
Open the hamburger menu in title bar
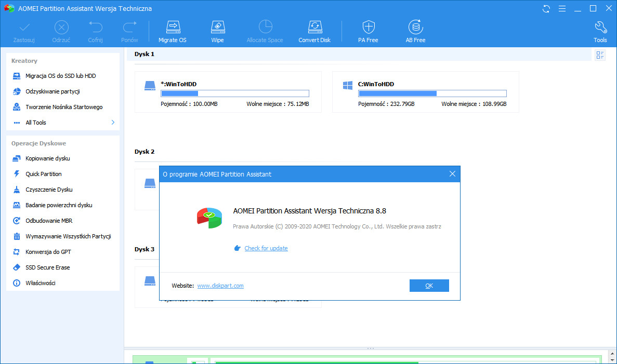coord(562,9)
